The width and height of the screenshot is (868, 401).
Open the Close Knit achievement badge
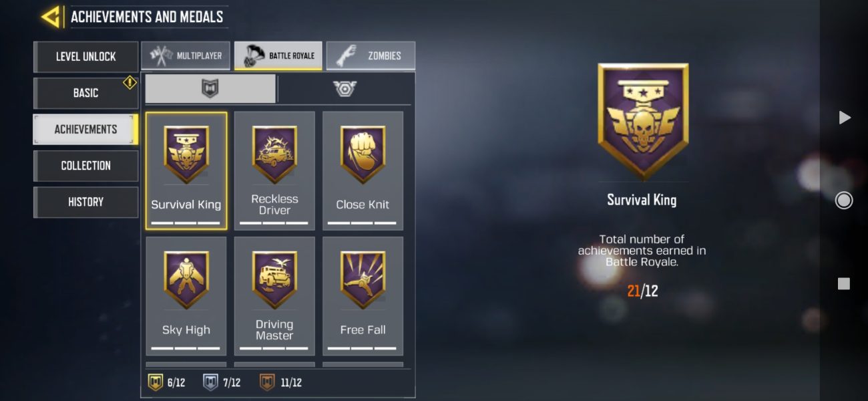363,170
